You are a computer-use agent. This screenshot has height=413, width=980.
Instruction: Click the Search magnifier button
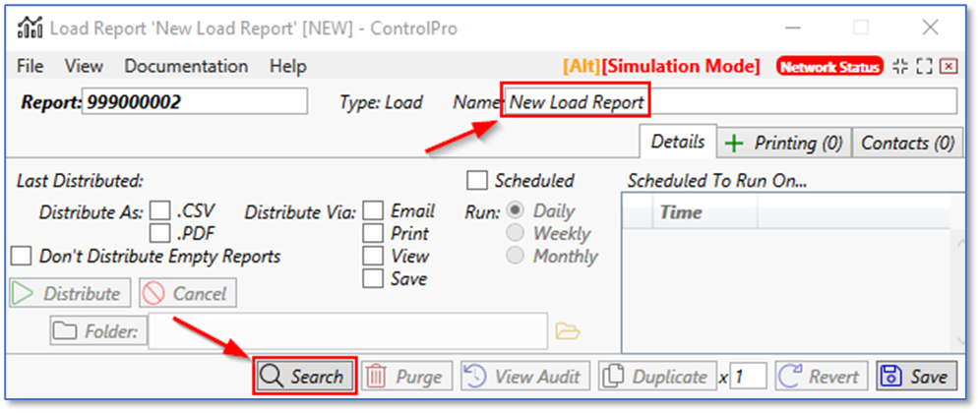tap(303, 377)
